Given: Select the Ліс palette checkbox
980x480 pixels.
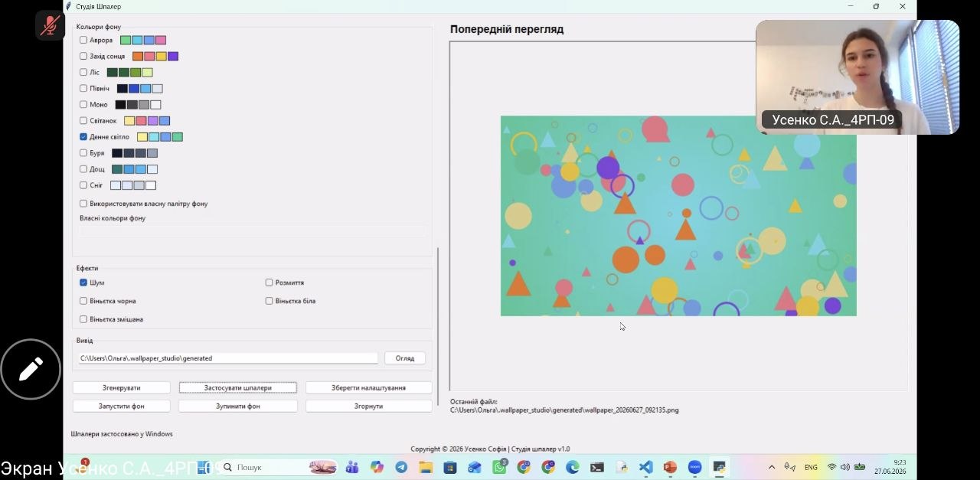Looking at the screenshot, I should 83,72.
